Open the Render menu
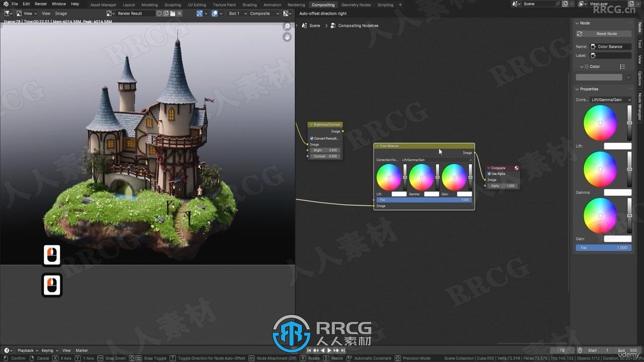 point(41,4)
